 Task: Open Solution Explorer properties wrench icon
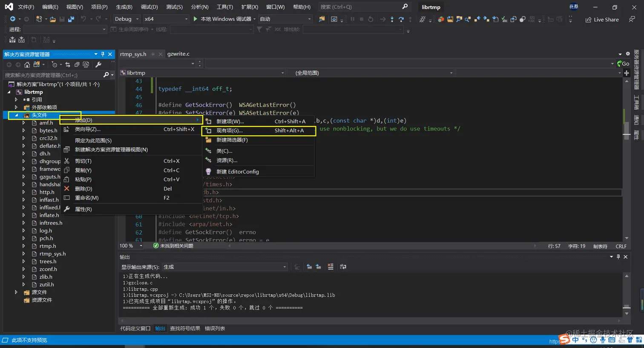(x=98, y=65)
